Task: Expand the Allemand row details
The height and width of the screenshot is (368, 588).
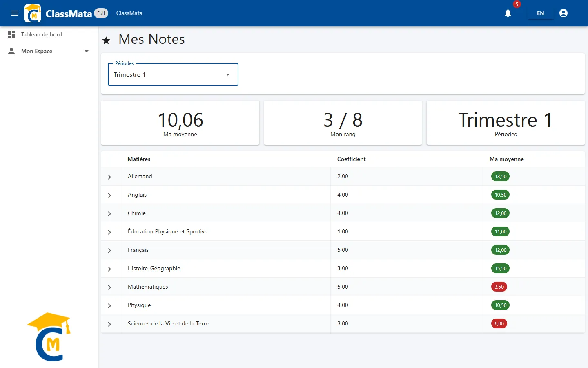Action: 109,177
